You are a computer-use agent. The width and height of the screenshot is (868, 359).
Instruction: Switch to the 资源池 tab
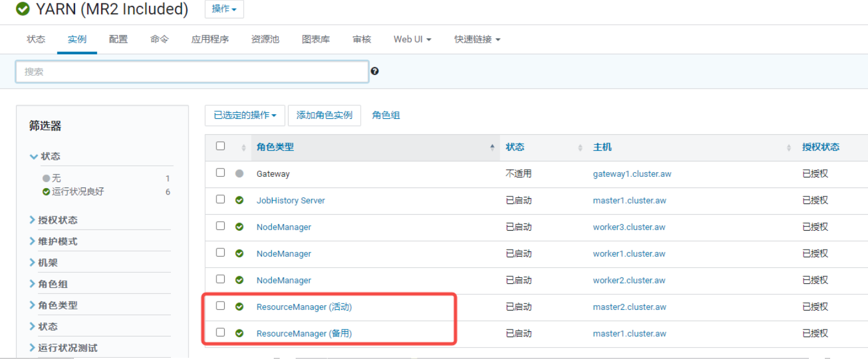265,40
